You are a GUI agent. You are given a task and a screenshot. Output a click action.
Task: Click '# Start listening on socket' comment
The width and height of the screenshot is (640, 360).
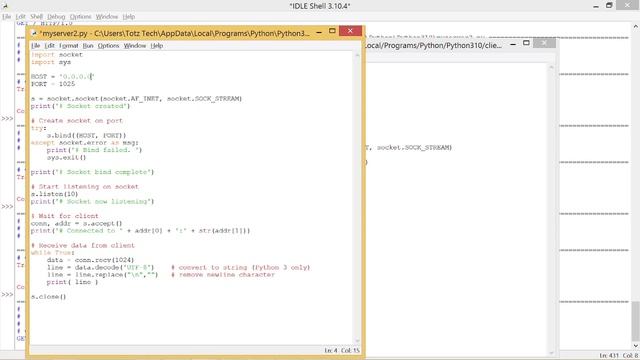pos(84,187)
